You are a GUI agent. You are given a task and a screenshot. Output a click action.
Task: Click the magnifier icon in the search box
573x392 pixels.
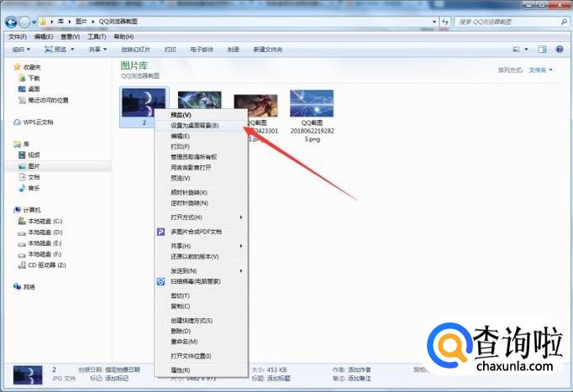pos(564,22)
